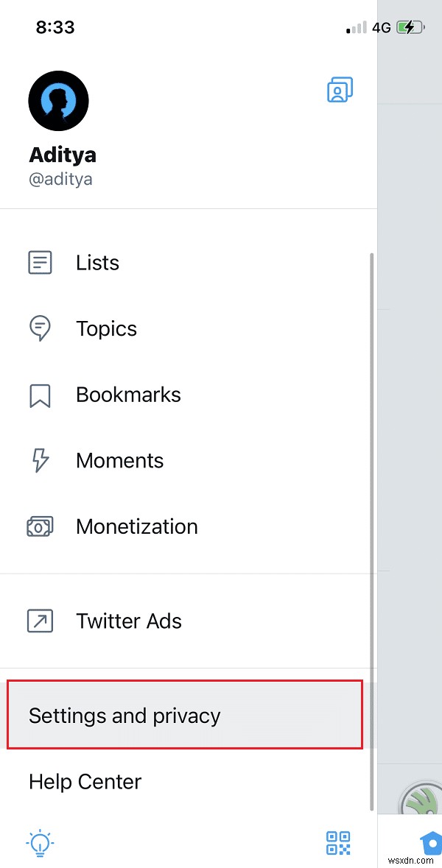442x868 pixels.
Task: Launch Twitter Ads via the arrow icon
Action: pyautogui.click(x=40, y=621)
